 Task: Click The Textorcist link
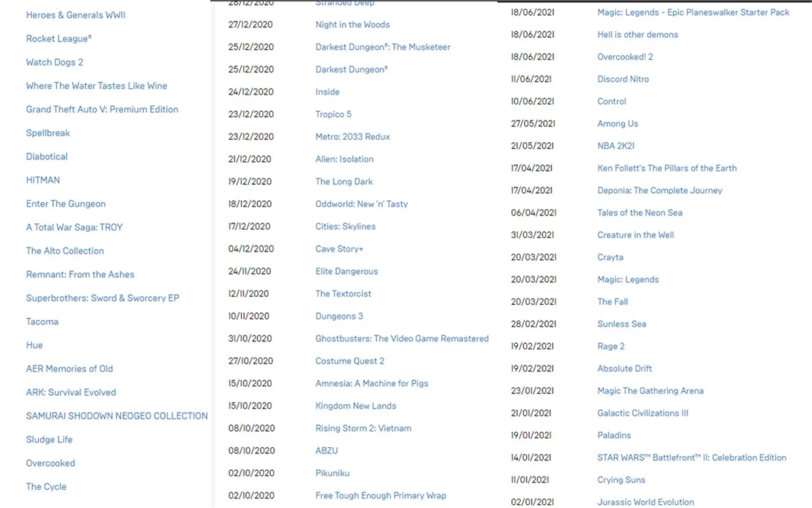343,294
